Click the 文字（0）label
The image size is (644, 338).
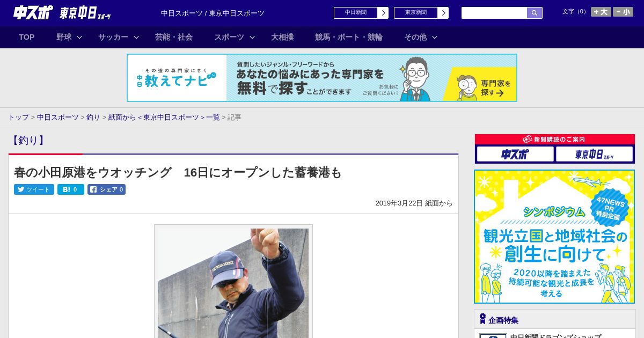(x=575, y=12)
